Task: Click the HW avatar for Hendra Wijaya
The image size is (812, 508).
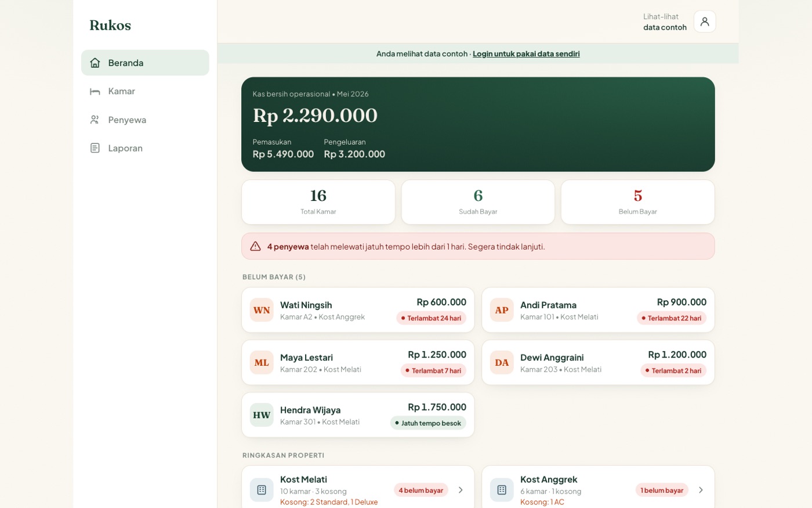Action: (x=262, y=415)
